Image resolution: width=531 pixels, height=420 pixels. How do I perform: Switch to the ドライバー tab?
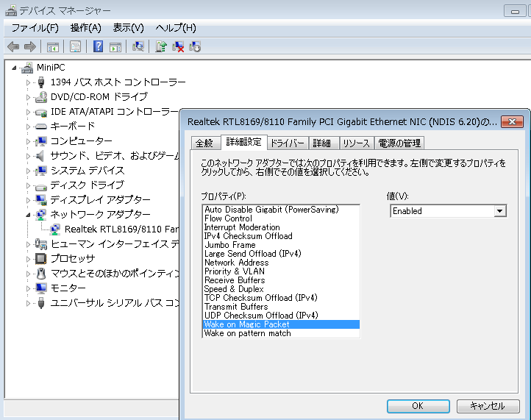click(x=287, y=143)
